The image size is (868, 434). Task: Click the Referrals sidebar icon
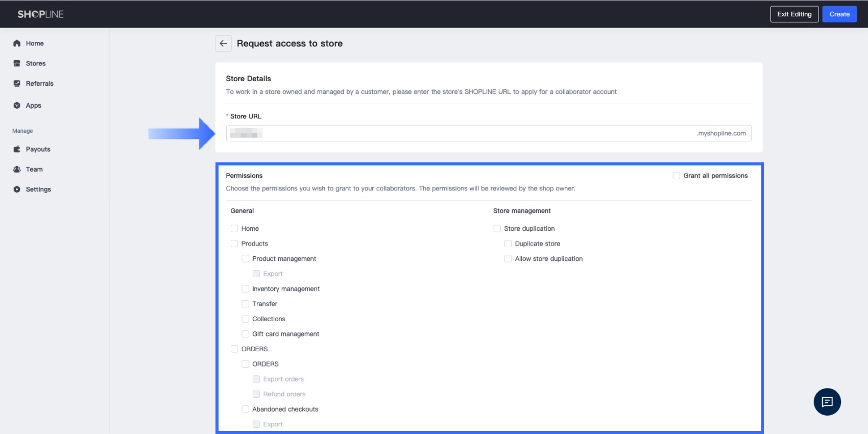(x=17, y=84)
